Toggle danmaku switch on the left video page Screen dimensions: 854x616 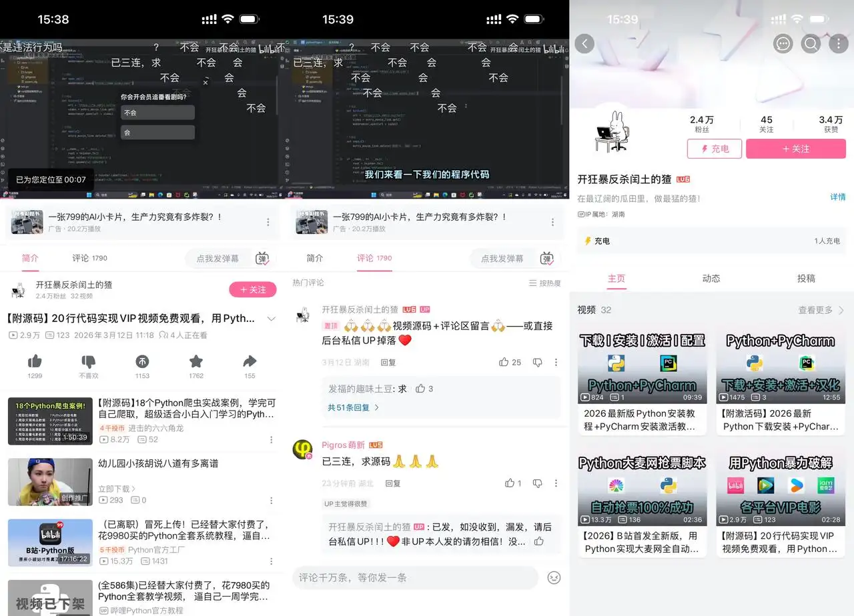[x=262, y=259]
